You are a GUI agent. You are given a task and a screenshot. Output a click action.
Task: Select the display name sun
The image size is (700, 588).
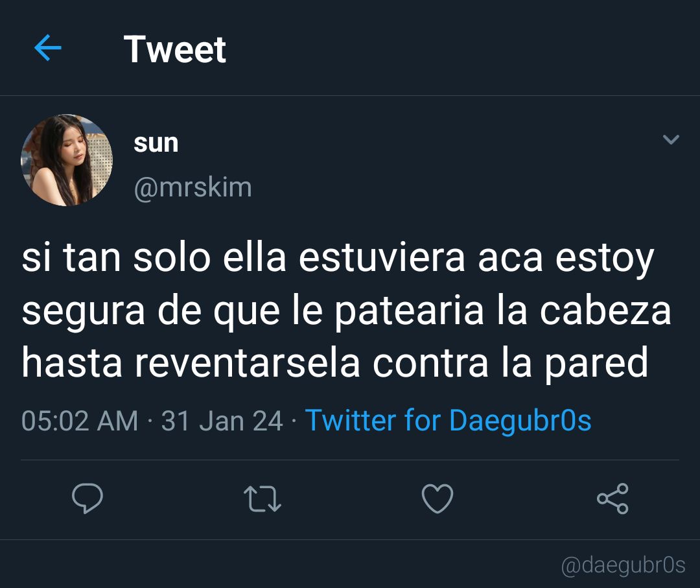coord(156,143)
